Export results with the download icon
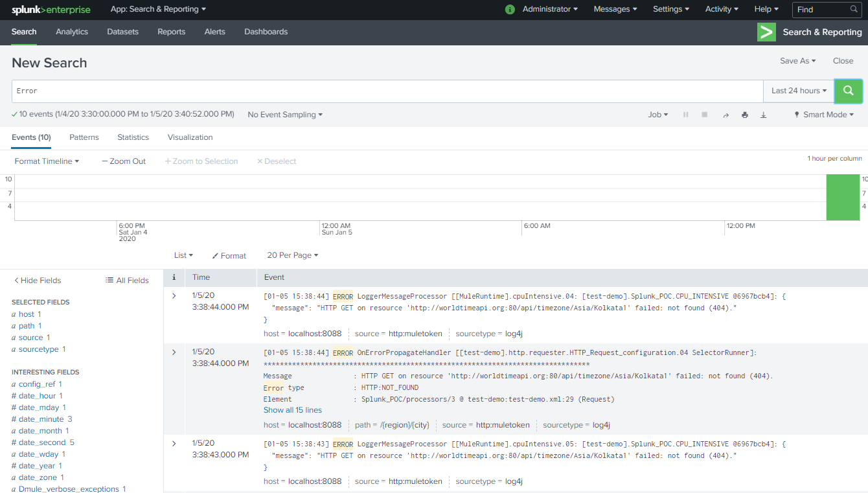 click(763, 115)
